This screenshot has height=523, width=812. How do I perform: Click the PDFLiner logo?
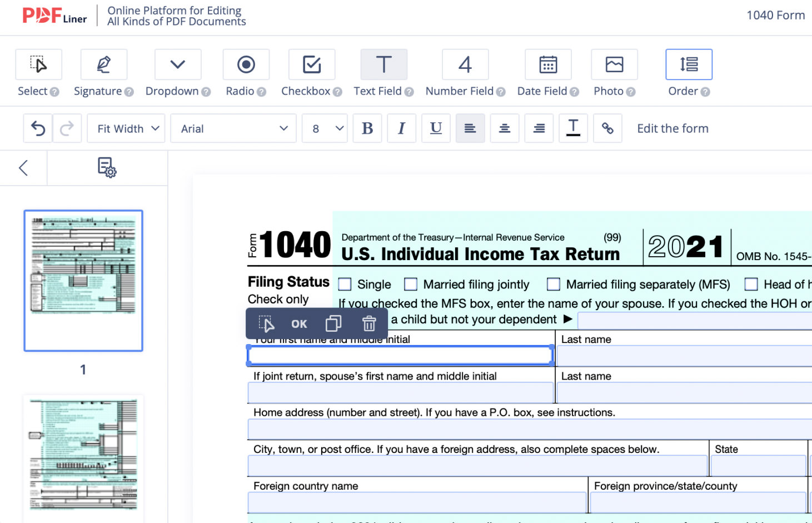tap(54, 16)
